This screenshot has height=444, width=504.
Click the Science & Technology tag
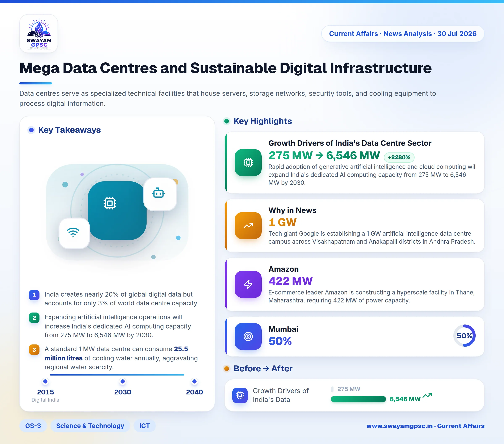[x=90, y=426]
